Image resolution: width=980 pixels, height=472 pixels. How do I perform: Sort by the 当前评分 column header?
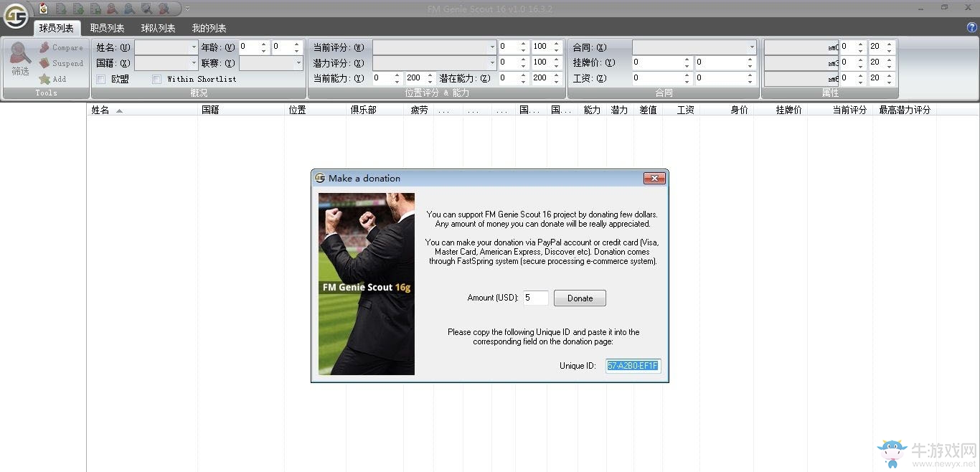click(x=839, y=110)
